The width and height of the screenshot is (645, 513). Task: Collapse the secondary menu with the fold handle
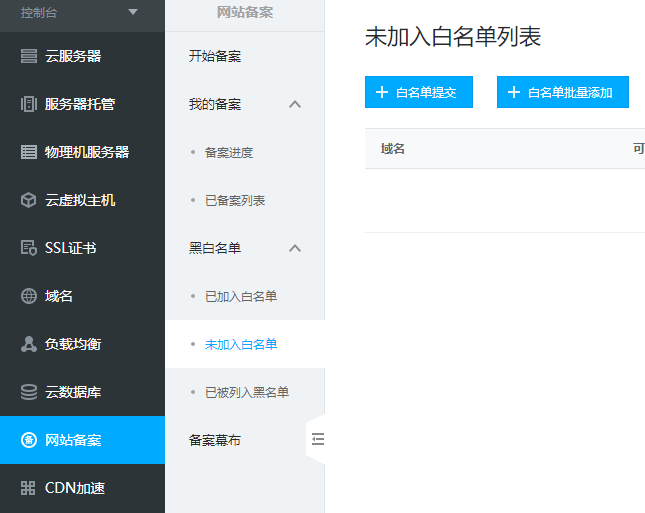pos(317,439)
